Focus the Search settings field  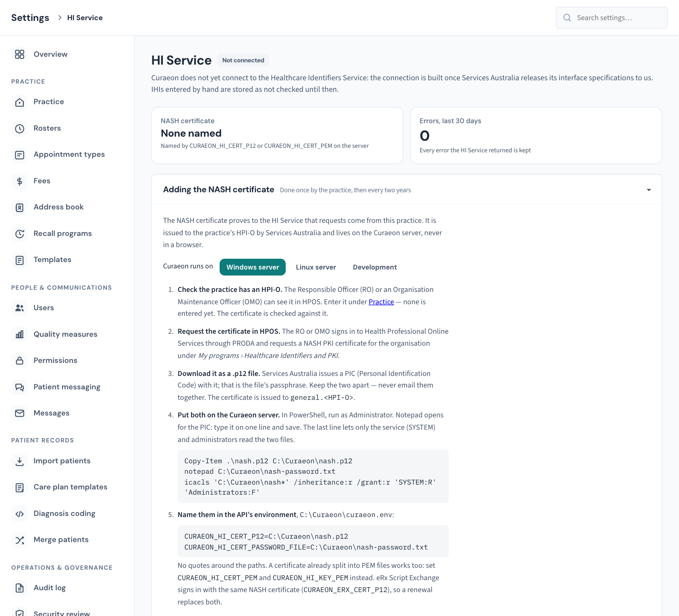[x=611, y=18]
